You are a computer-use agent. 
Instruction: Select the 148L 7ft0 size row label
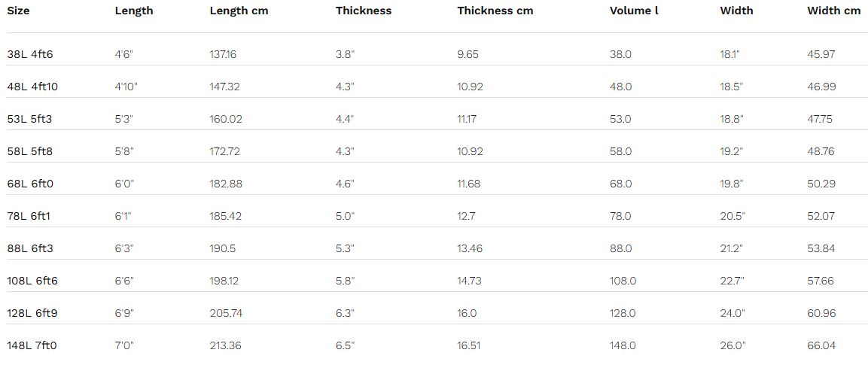pyautogui.click(x=32, y=345)
